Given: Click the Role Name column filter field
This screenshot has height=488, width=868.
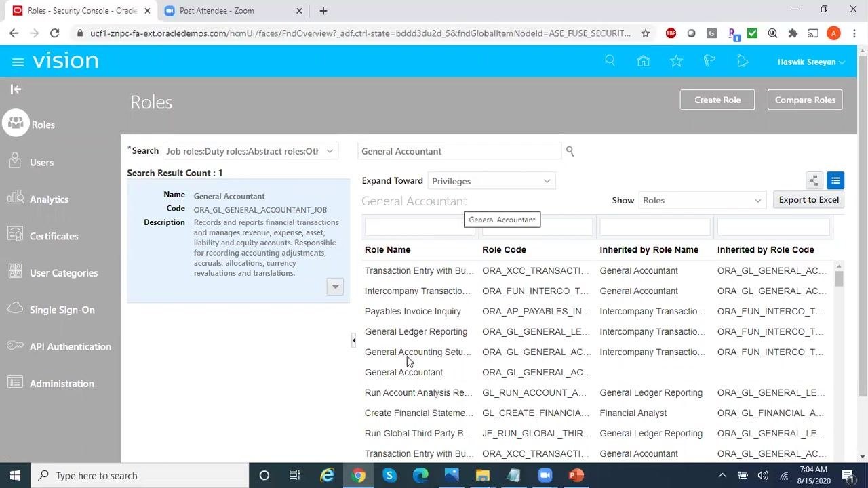Looking at the screenshot, I should pos(420,226).
